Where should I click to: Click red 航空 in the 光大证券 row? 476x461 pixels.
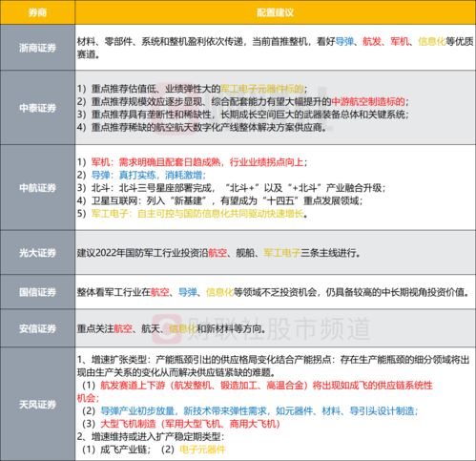point(217,253)
